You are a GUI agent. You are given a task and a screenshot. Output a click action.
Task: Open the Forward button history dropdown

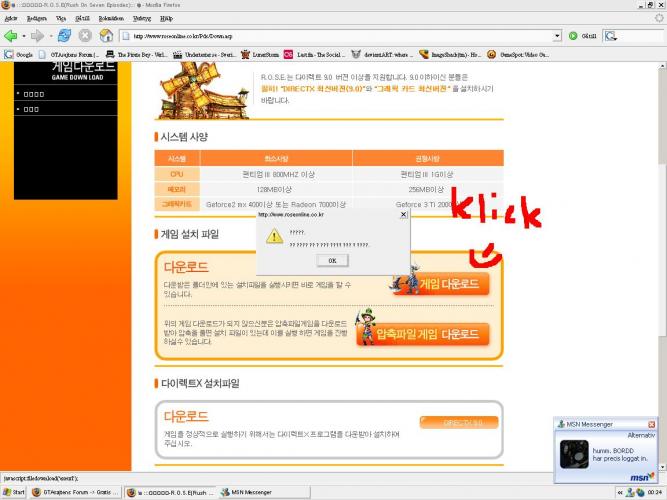(x=51, y=37)
